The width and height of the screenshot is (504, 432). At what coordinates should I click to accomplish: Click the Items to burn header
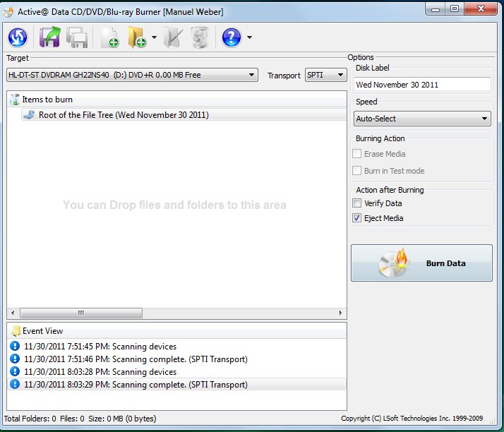[x=176, y=100]
